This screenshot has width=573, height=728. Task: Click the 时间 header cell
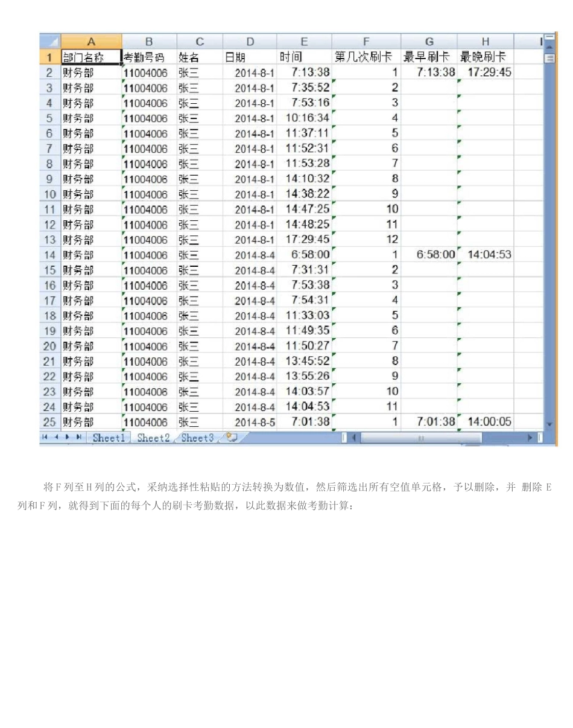[x=304, y=57]
